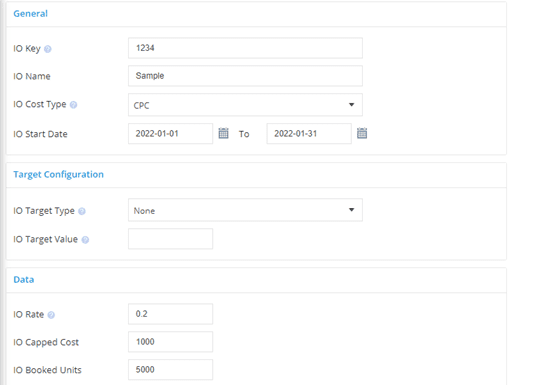Click the Target Configuration section heading

[58, 174]
